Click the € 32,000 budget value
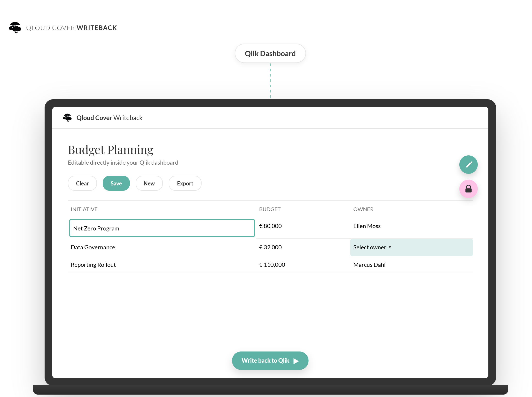 pyautogui.click(x=270, y=247)
